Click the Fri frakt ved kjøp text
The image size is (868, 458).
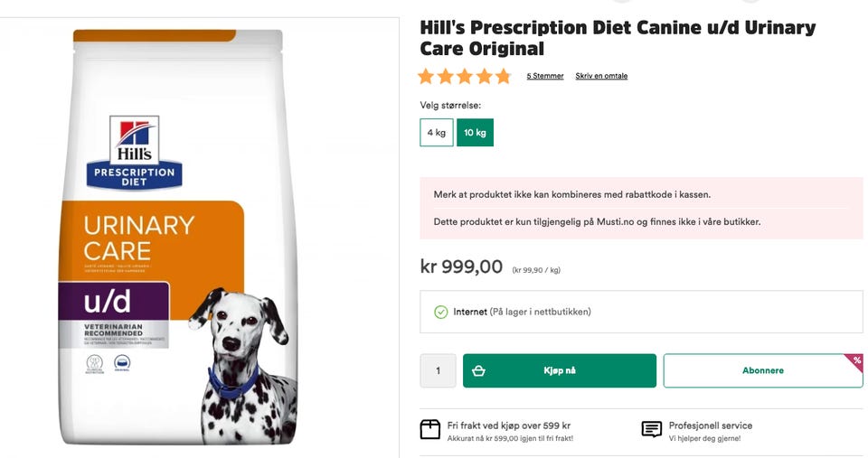pos(508,425)
